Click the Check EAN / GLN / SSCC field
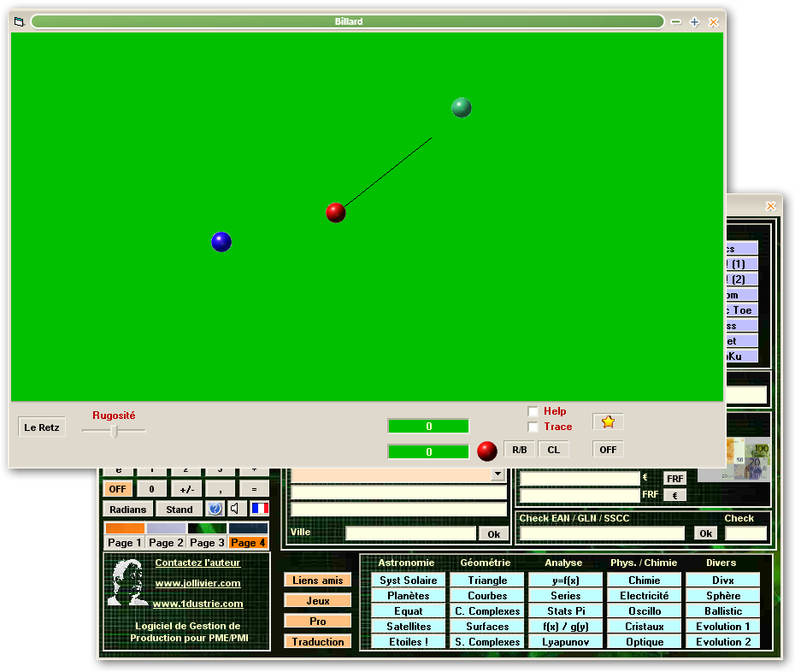The width and height of the screenshot is (795, 672). (602, 533)
